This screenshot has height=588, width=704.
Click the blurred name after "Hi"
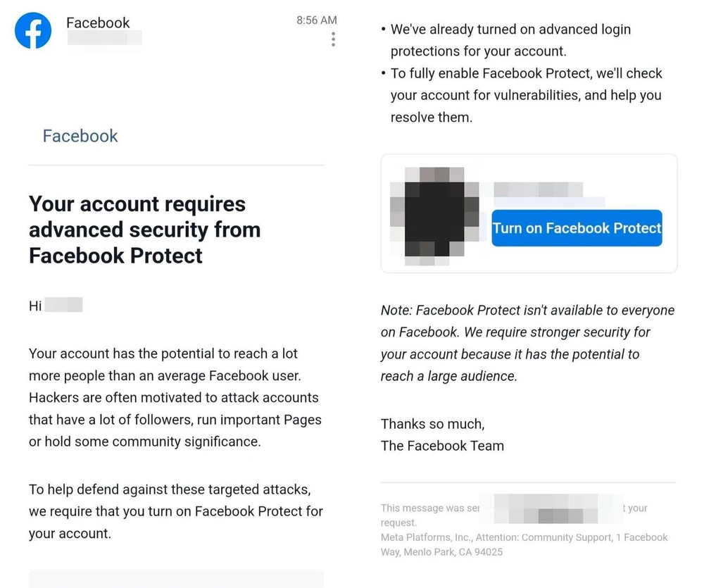[x=66, y=305]
